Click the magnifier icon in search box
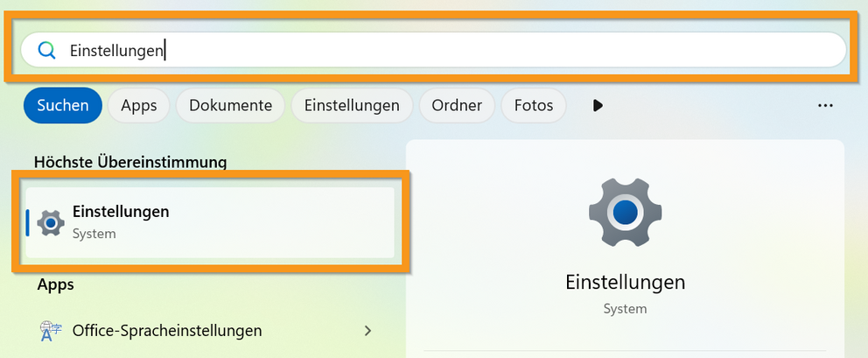 pos(47,51)
